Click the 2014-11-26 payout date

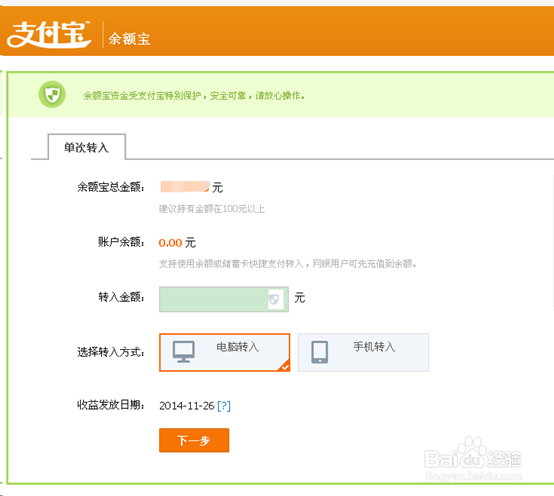[x=187, y=406]
